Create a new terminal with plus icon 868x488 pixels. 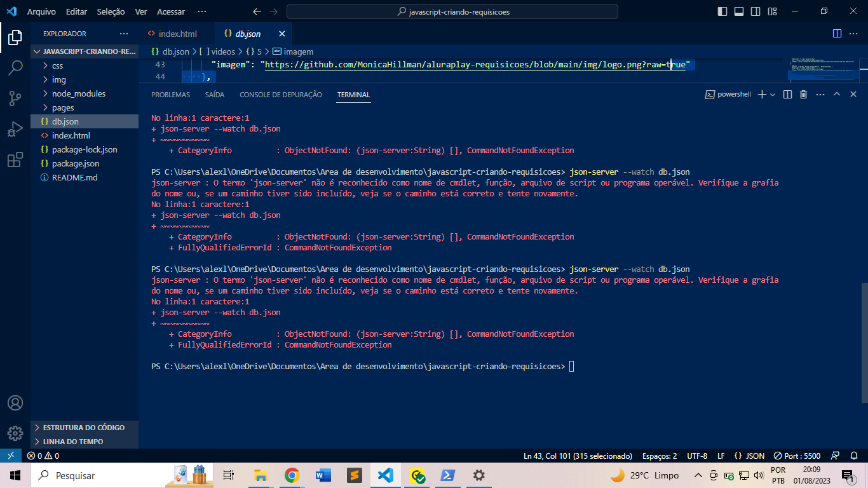click(763, 94)
